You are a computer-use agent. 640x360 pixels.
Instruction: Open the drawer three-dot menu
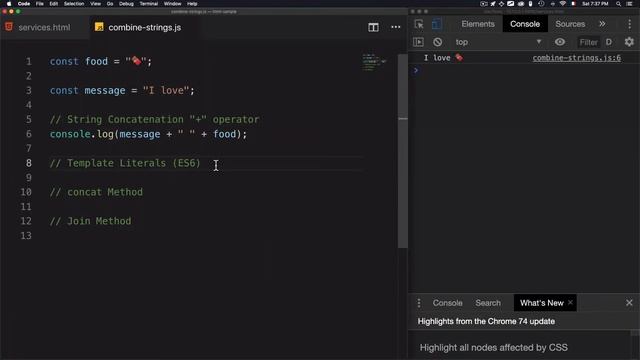419,303
